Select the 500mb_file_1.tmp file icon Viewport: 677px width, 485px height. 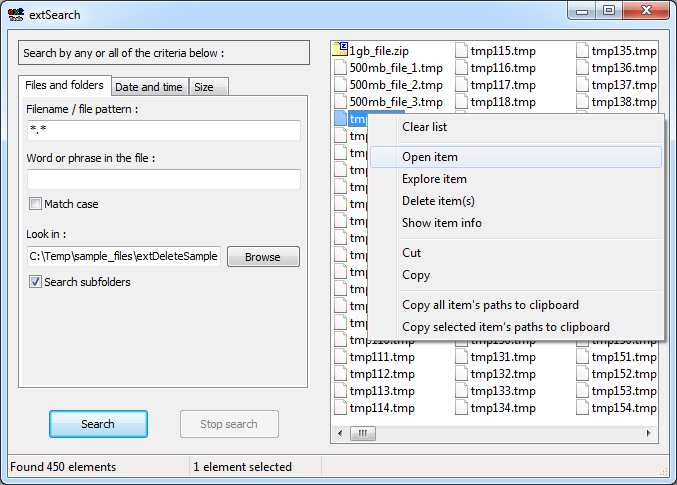pyautogui.click(x=340, y=68)
